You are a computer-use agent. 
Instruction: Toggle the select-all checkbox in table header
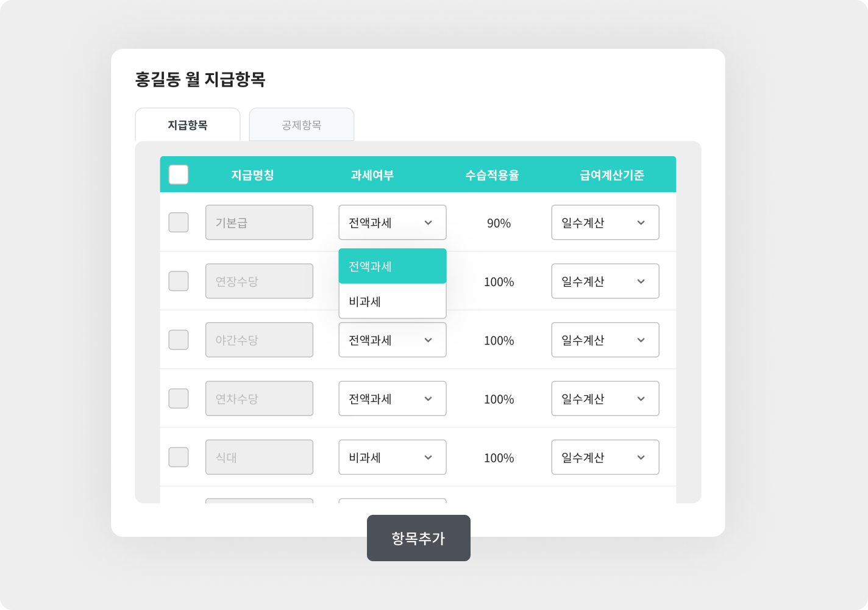179,175
